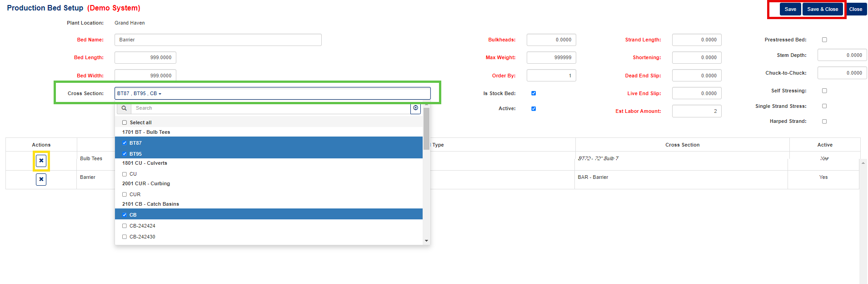The width and height of the screenshot is (868, 284).
Task: Enable the Self Stressing checkbox
Action: (824, 91)
